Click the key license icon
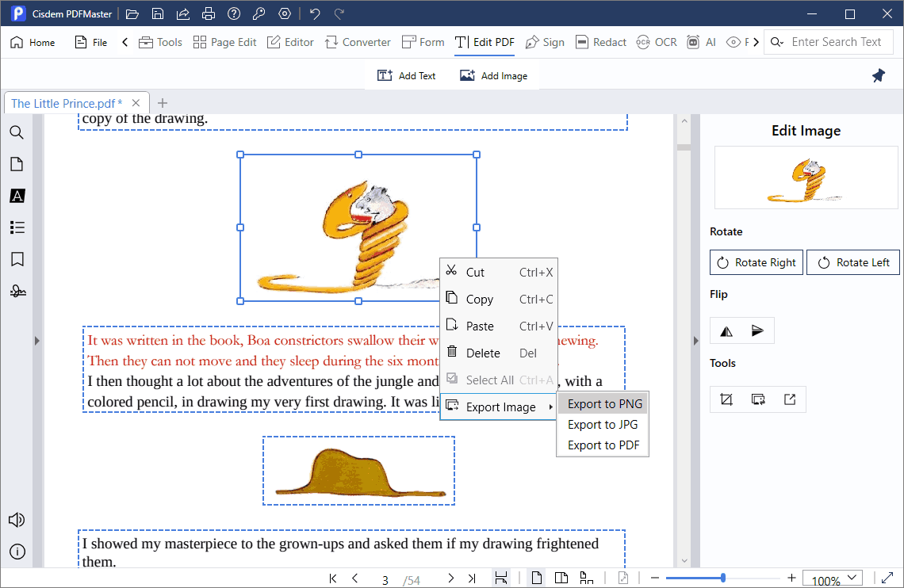The height and width of the screenshot is (588, 904). (259, 13)
